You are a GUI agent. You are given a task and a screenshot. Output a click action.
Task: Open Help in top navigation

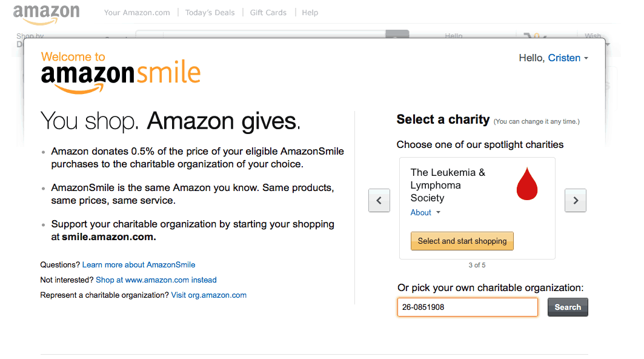[x=310, y=13]
